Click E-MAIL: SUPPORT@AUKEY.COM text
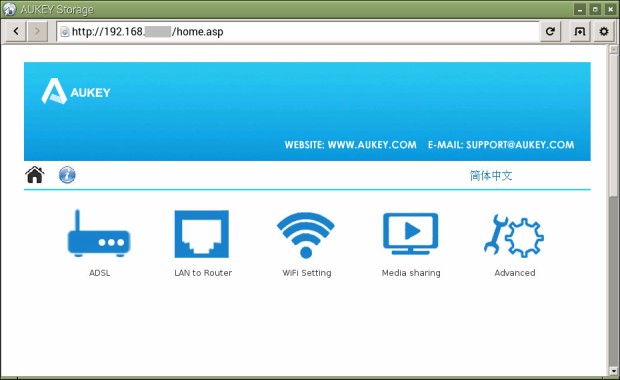The height and width of the screenshot is (380, 620). point(501,145)
